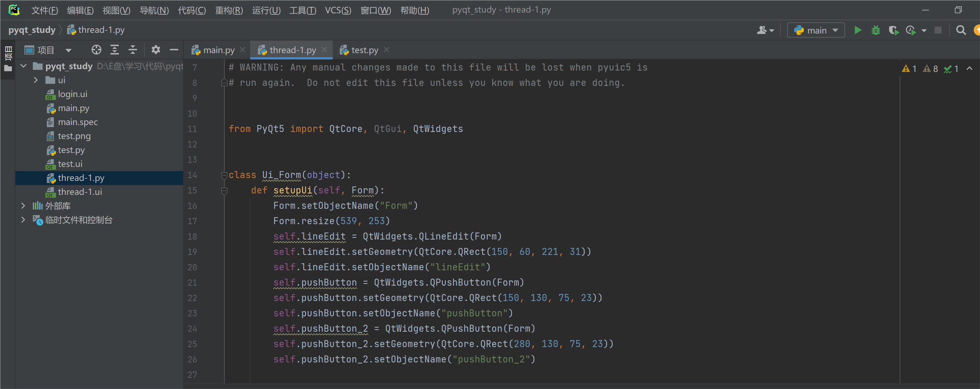Open the 文件(F) menu
The height and width of the screenshot is (389, 980).
click(x=44, y=10)
